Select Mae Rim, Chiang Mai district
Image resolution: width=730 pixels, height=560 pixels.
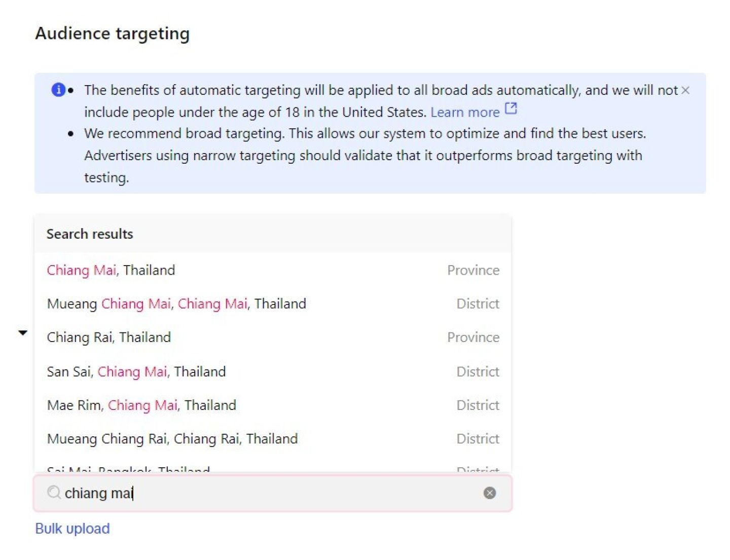141,405
